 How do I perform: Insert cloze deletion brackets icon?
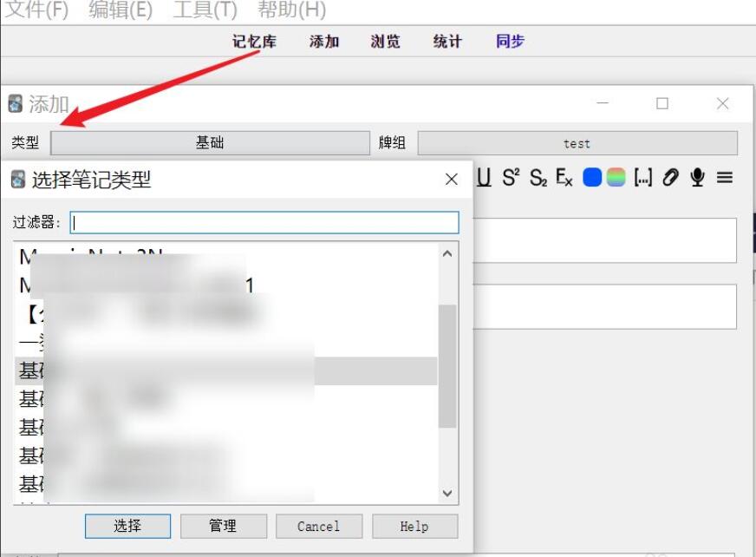coord(642,178)
